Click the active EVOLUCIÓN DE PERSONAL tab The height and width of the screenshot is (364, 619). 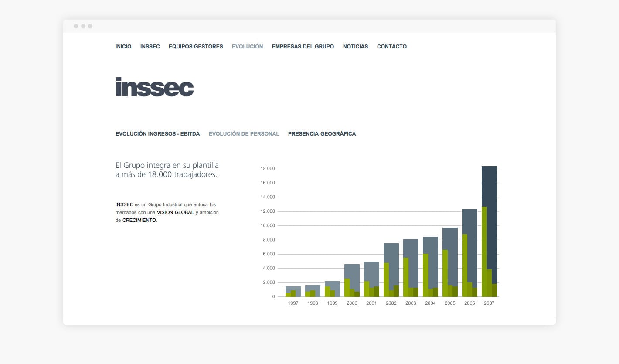click(x=244, y=133)
